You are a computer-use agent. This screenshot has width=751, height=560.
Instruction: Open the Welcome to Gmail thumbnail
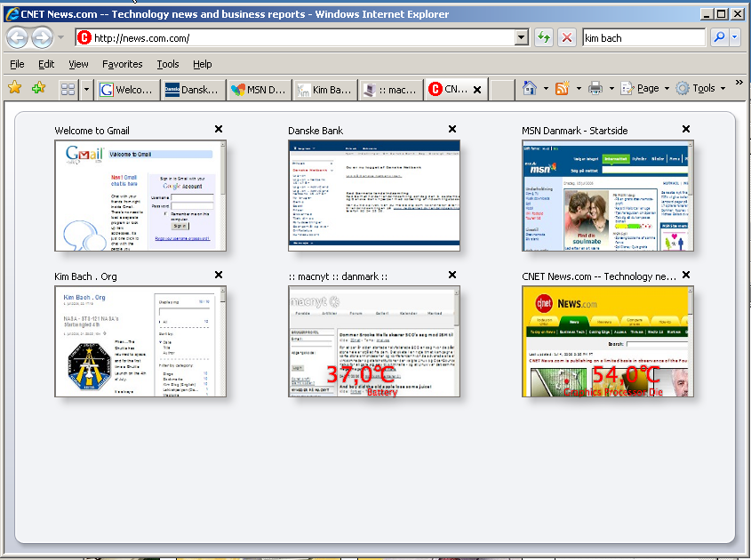point(140,196)
